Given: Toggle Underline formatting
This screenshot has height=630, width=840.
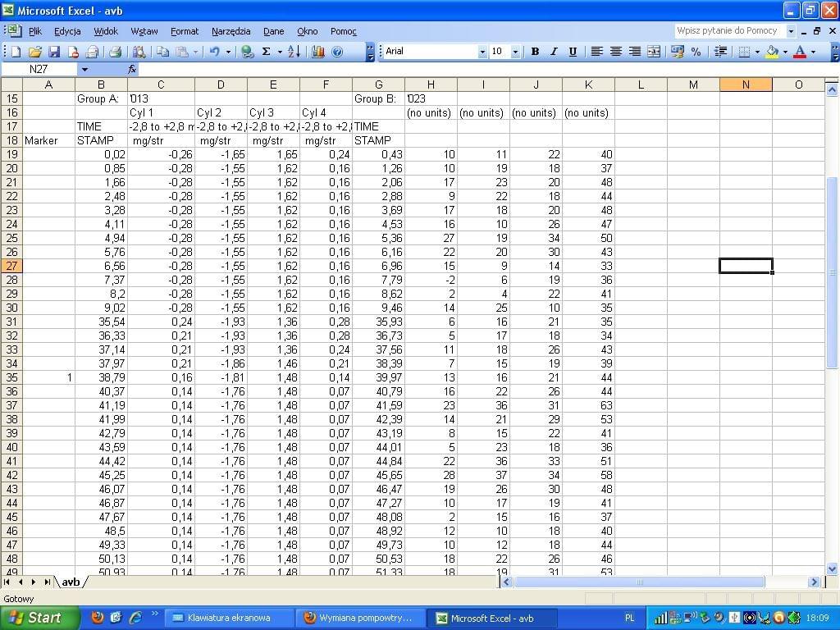Looking at the screenshot, I should pyautogui.click(x=573, y=52).
